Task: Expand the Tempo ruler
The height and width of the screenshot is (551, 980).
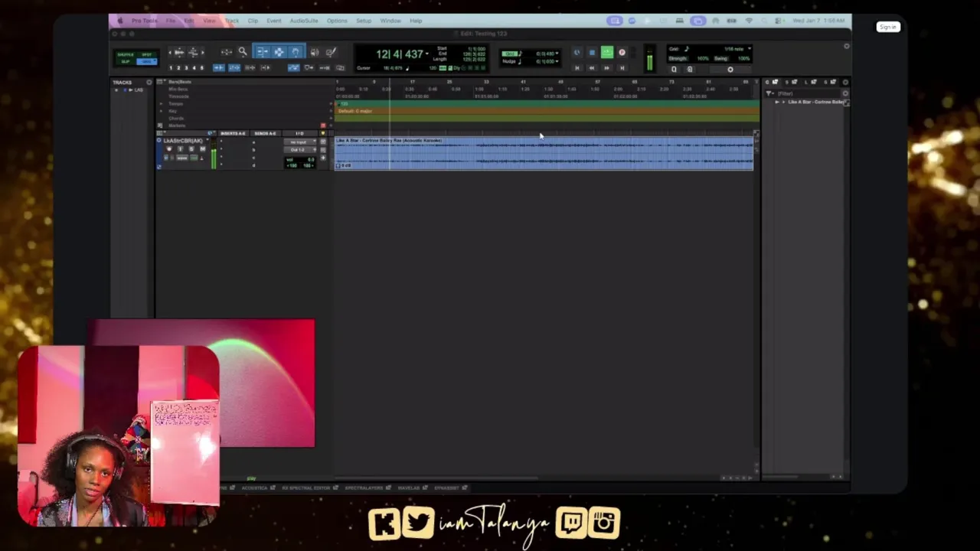Action: (161, 103)
